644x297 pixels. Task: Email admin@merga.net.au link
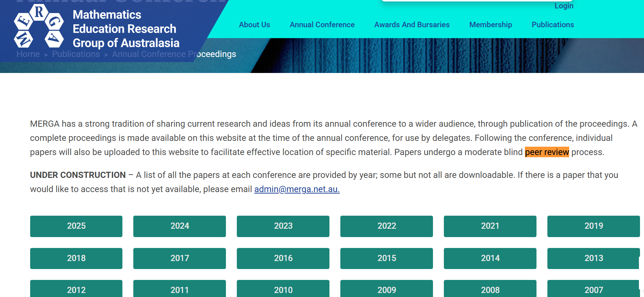coord(297,189)
